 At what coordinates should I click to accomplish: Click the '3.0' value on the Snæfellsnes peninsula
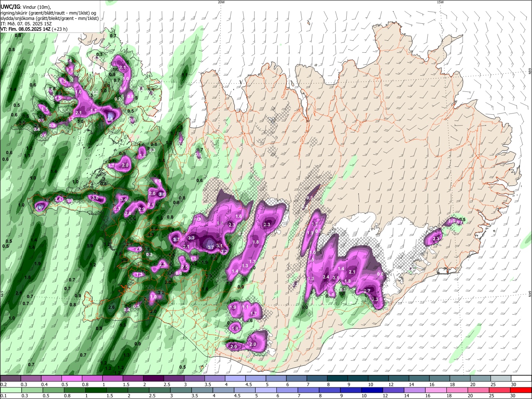[95, 198]
